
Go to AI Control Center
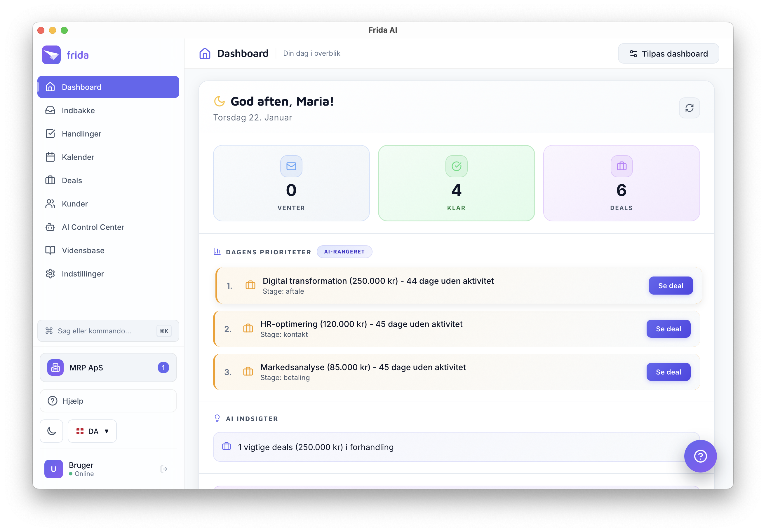click(x=93, y=227)
